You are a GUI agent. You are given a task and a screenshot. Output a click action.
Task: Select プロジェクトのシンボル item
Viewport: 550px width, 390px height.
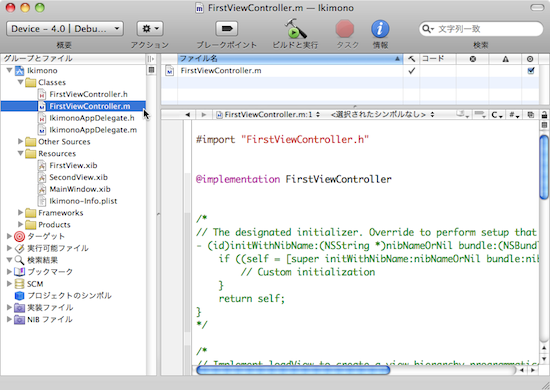[63, 296]
